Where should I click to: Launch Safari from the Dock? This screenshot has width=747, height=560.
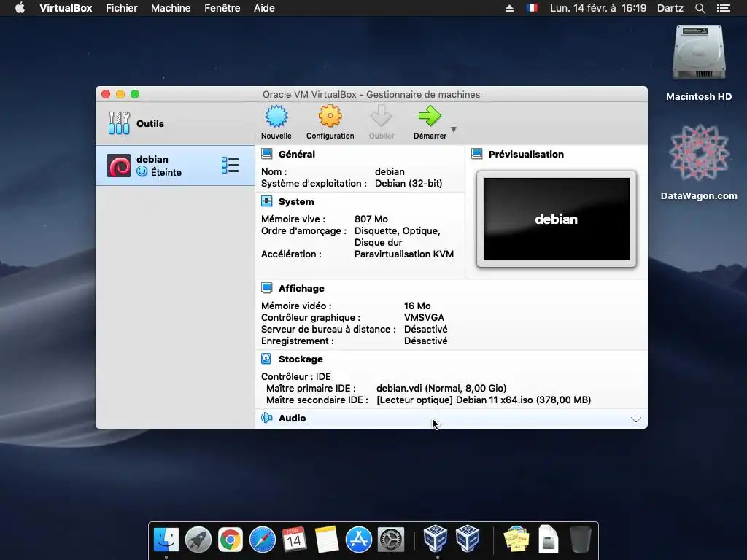263,540
